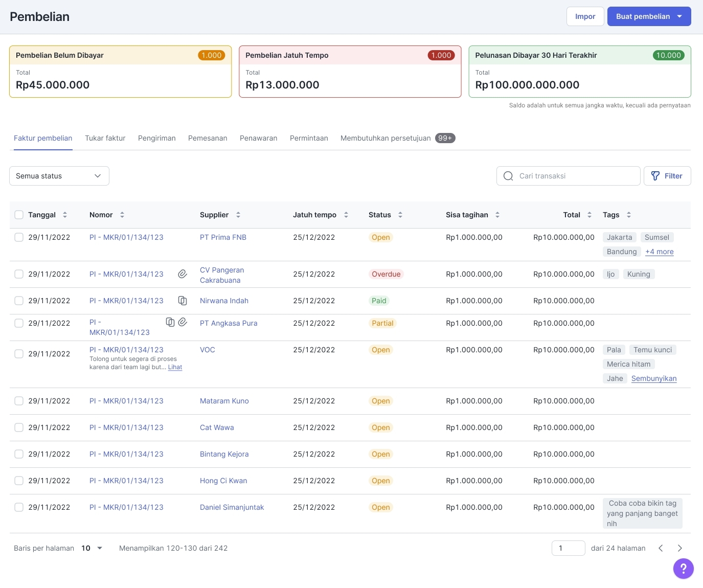The width and height of the screenshot is (703, 588).
Task: Go to previous page using left chevron
Action: coord(661,548)
